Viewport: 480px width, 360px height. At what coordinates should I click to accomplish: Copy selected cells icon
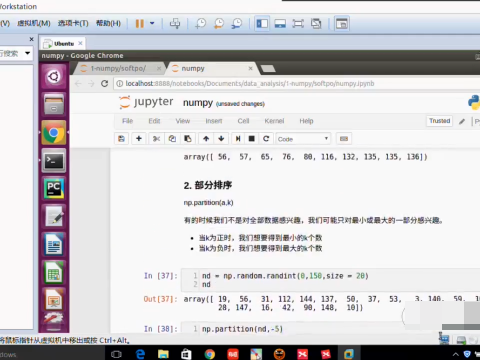click(x=172, y=139)
